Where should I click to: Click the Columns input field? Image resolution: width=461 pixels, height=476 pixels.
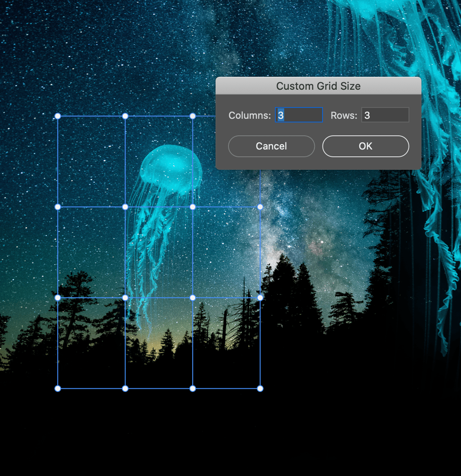pyautogui.click(x=299, y=115)
